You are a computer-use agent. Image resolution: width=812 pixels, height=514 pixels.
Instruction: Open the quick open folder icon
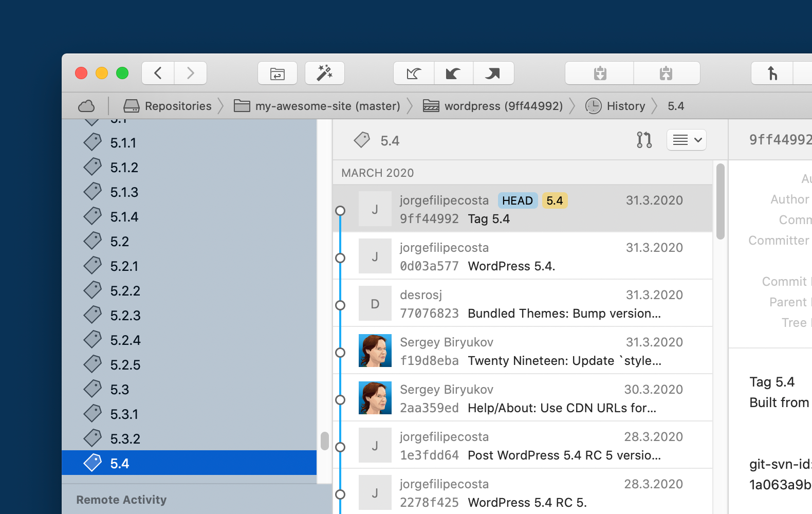pos(278,74)
